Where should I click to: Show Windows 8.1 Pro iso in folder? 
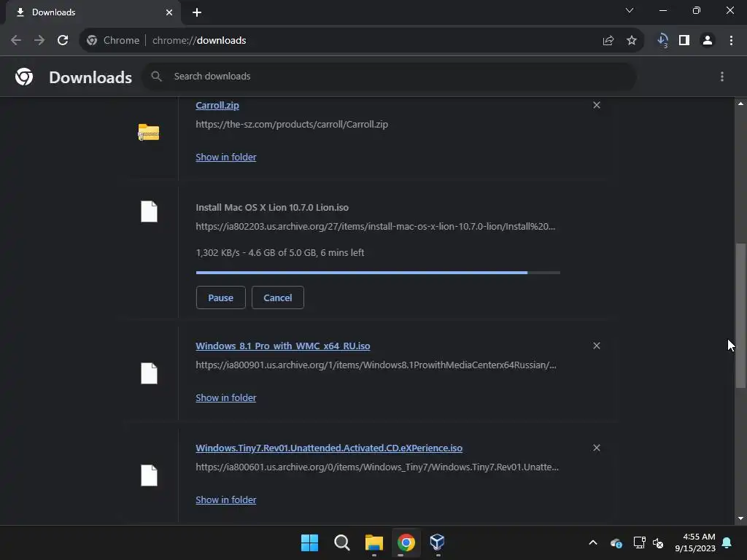pyautogui.click(x=226, y=397)
